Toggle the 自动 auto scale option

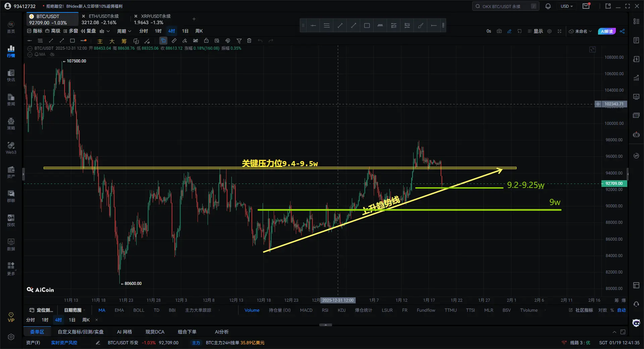point(622,310)
